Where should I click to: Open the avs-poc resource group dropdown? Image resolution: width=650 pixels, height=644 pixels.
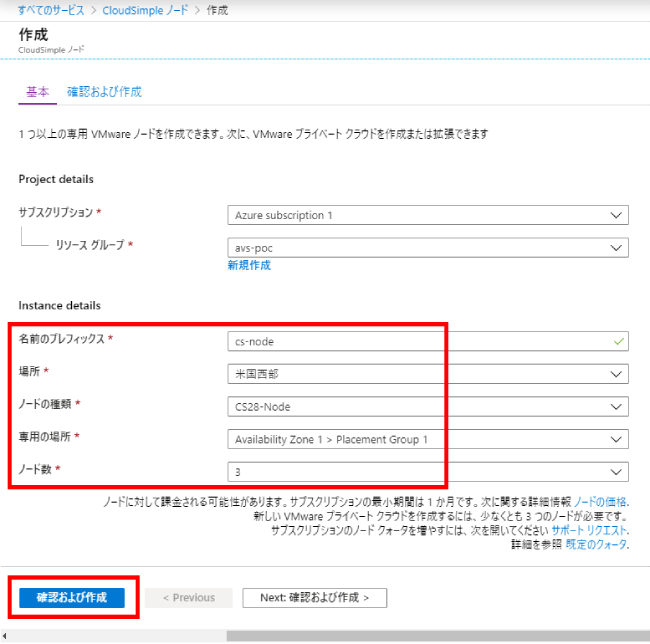click(428, 248)
